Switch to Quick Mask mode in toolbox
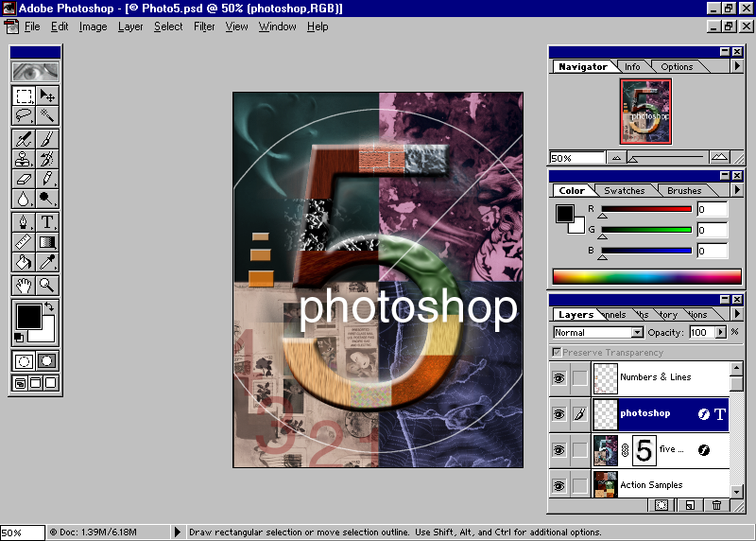This screenshot has height=541, width=756. (47, 361)
